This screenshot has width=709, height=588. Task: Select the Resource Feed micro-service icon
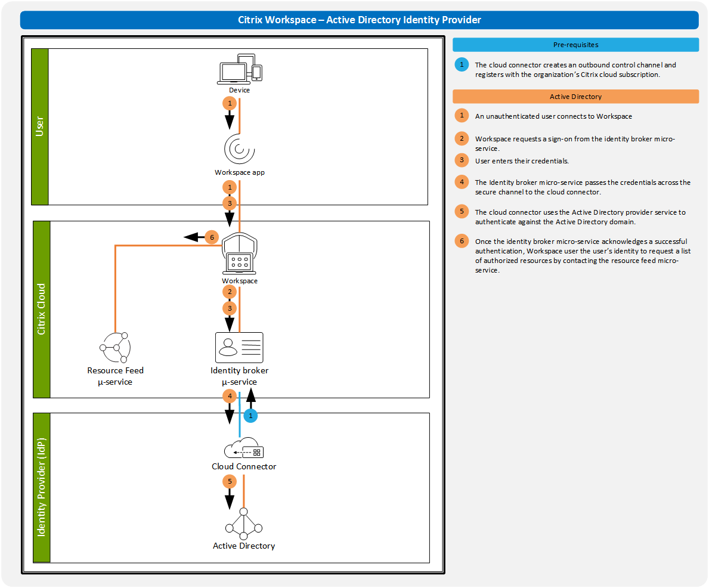(115, 347)
